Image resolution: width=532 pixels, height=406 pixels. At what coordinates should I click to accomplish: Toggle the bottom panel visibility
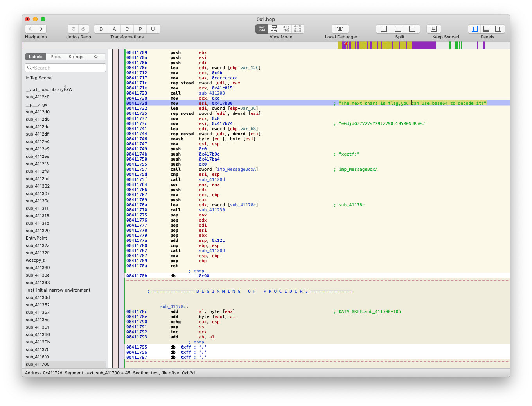pos(486,29)
